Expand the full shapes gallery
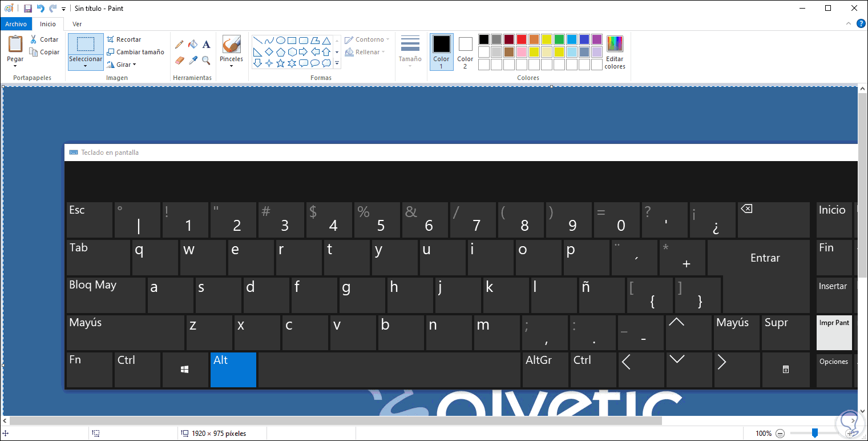This screenshot has height=441, width=868. point(337,63)
